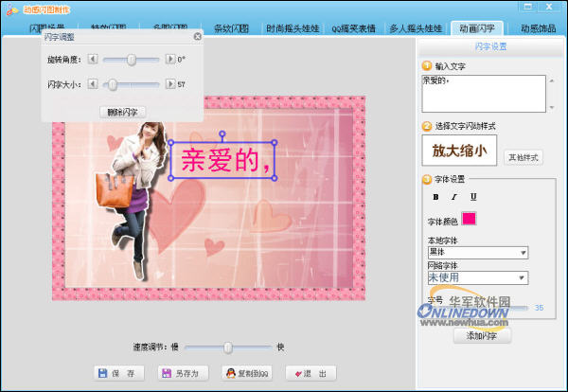Toggle bold formatting for the flash text
Screen dimensions: 568x392
(x=436, y=197)
